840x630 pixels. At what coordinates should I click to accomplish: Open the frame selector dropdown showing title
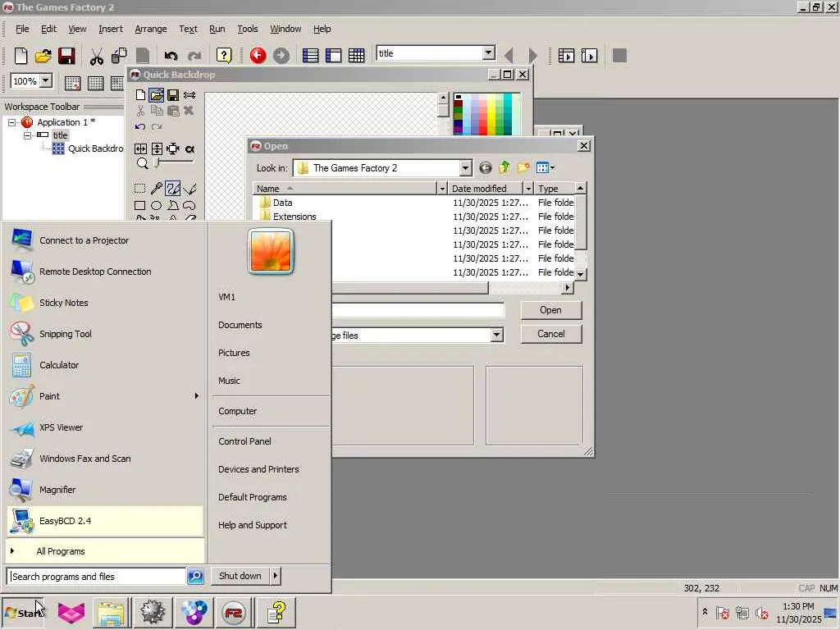click(x=488, y=53)
